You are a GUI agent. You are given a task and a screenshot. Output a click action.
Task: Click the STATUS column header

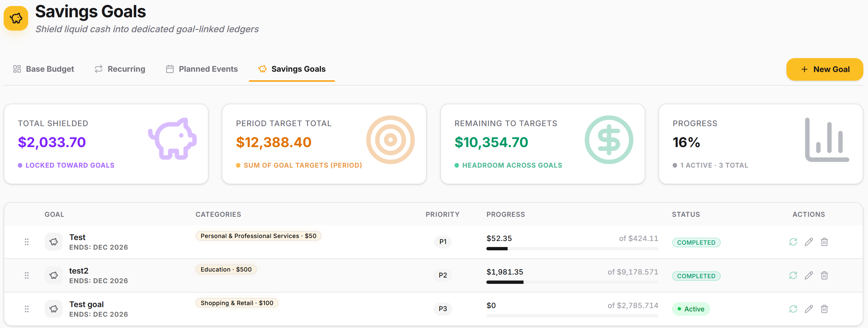[x=686, y=214]
